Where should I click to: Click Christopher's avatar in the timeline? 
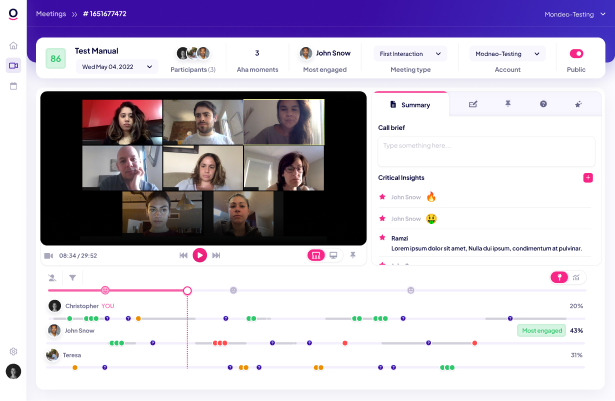point(55,306)
